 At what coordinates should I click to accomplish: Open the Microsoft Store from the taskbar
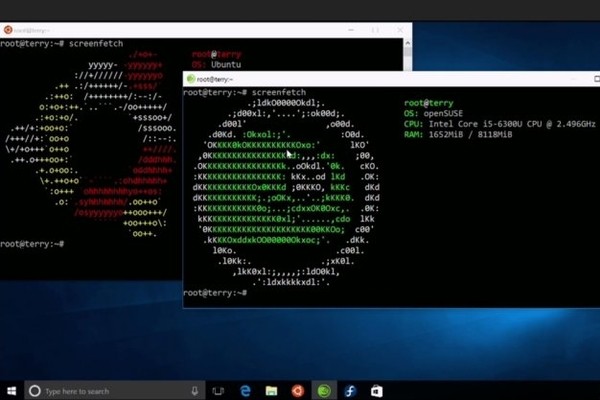377,391
